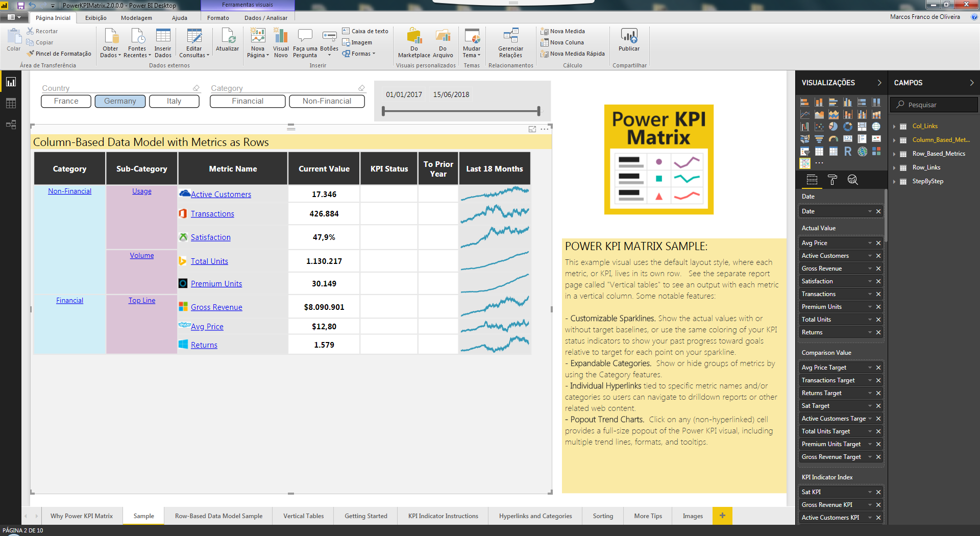Select the R script visual icon
980x536 pixels.
pyautogui.click(x=848, y=151)
